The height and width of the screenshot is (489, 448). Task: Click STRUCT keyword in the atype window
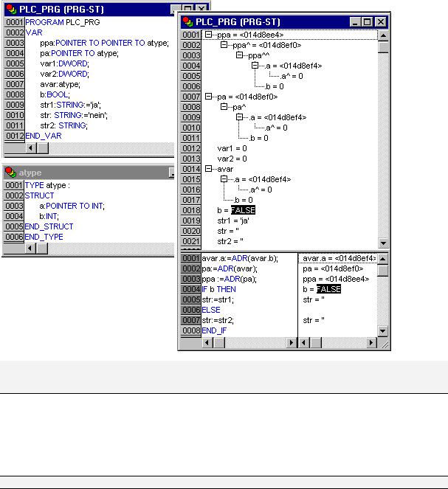(x=39, y=195)
